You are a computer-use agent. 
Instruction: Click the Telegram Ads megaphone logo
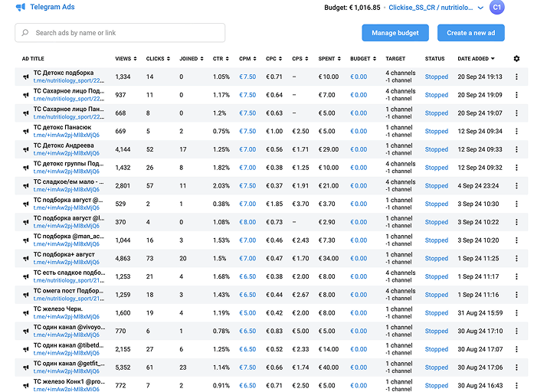pos(20,7)
